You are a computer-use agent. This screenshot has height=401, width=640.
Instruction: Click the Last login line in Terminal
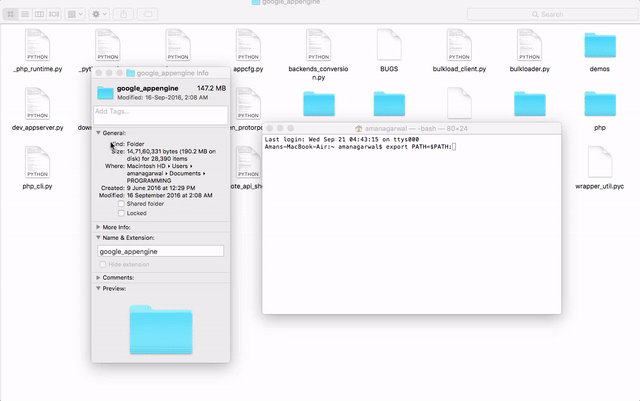(342, 140)
